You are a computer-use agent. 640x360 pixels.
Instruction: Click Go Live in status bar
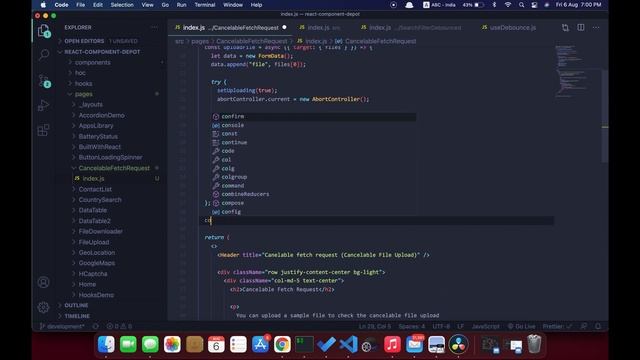coord(521,326)
